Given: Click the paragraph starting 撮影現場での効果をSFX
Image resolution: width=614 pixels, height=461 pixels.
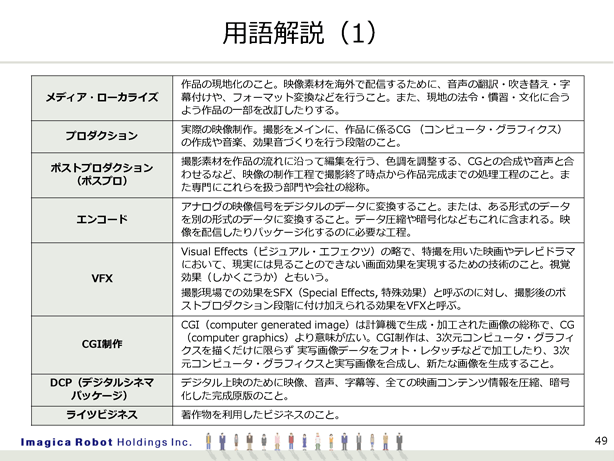Looking at the screenshot, I should [x=374, y=299].
